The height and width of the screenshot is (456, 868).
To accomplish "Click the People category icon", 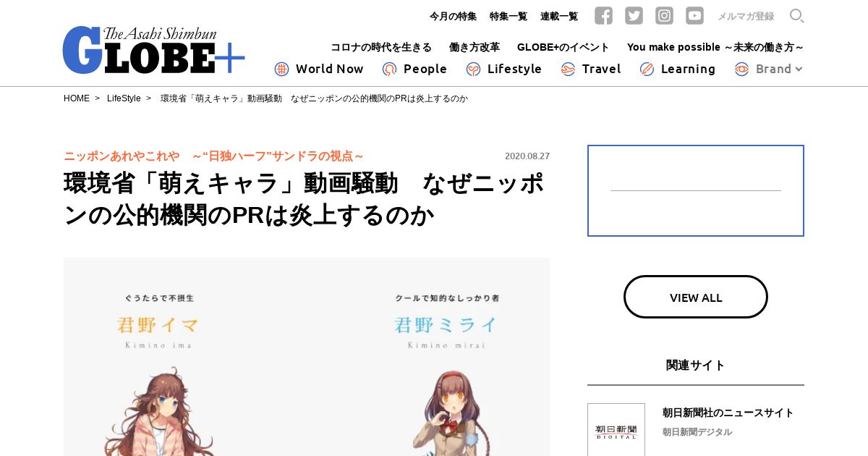I will point(389,69).
